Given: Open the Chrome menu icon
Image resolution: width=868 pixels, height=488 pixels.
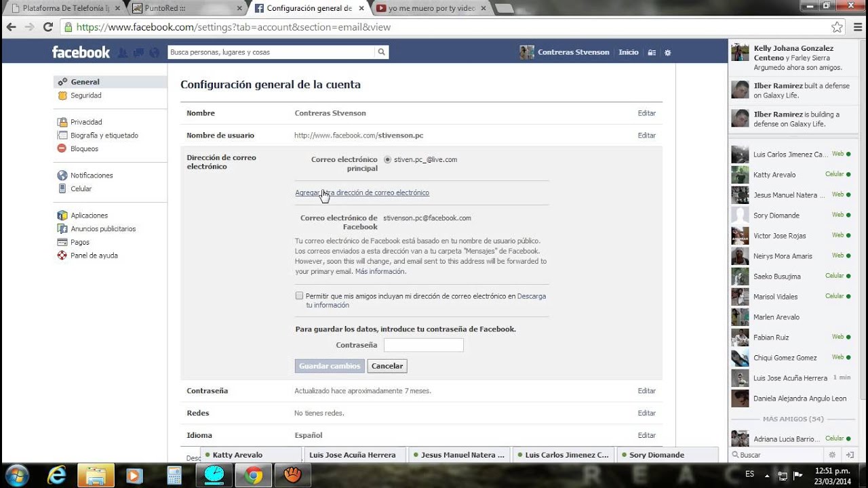Looking at the screenshot, I should coord(856,27).
